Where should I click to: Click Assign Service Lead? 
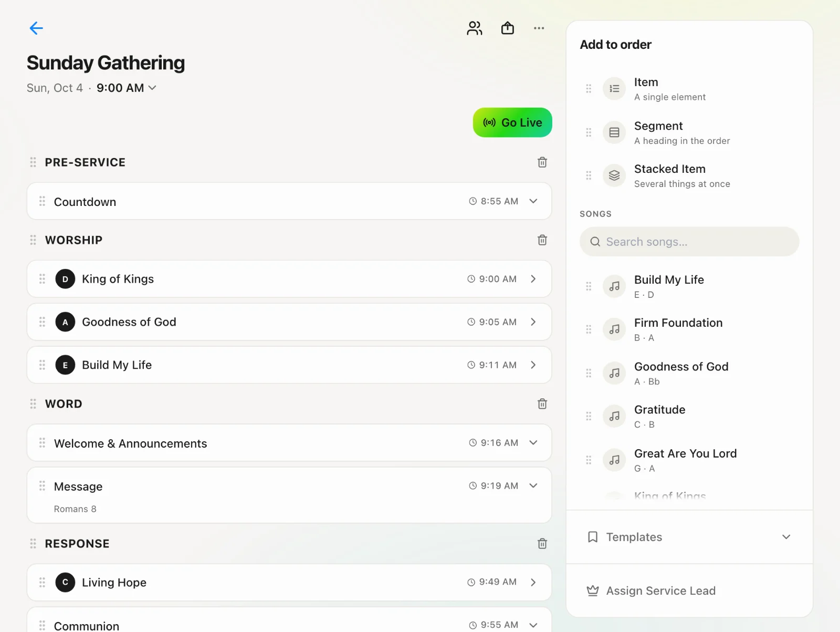(x=689, y=590)
